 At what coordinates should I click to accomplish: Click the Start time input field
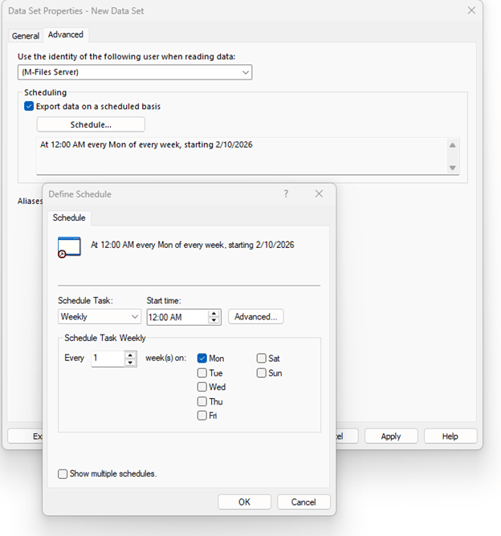(x=177, y=317)
